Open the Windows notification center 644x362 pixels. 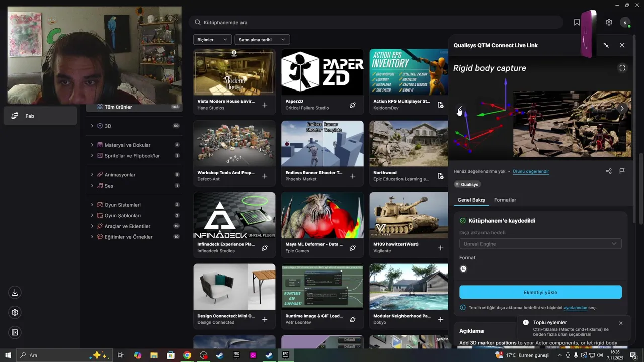pyautogui.click(x=633, y=355)
